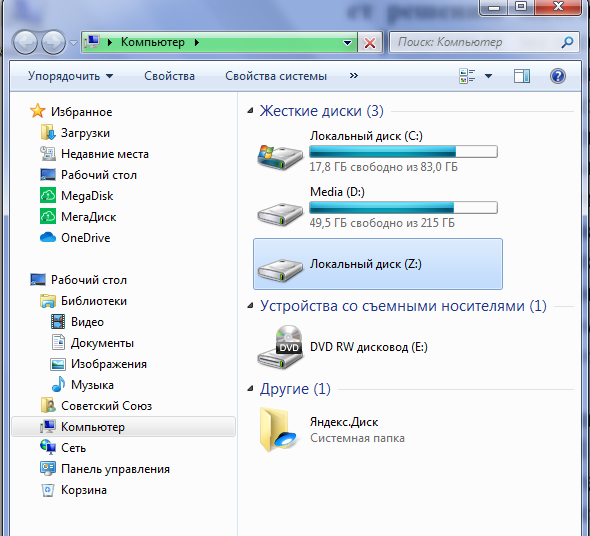Click the search magnifier icon

(x=567, y=42)
